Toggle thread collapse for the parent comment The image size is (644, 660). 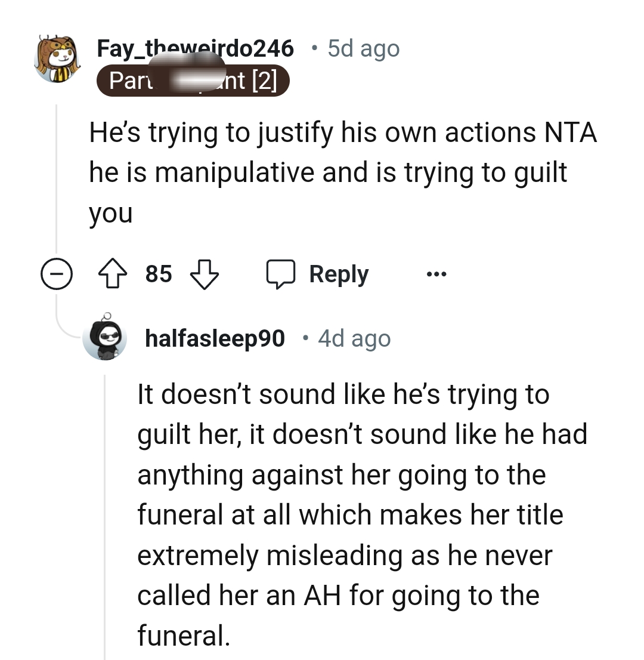[57, 274]
